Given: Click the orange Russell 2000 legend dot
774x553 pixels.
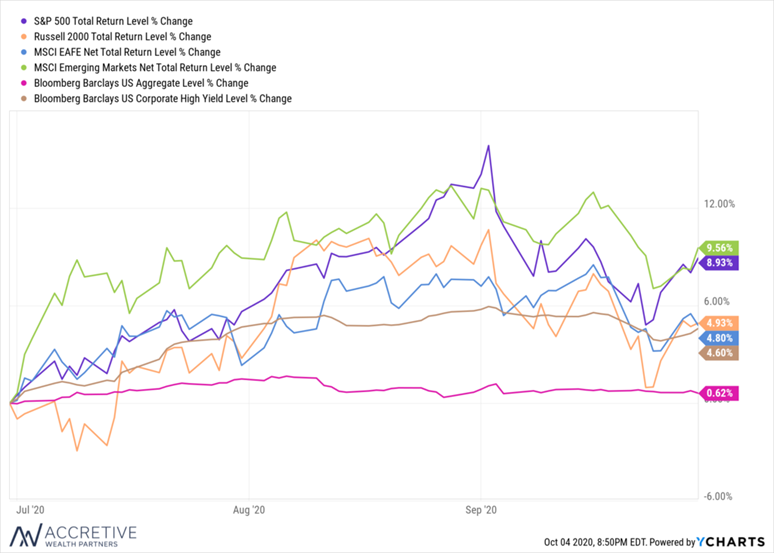Looking at the screenshot, I should (24, 36).
